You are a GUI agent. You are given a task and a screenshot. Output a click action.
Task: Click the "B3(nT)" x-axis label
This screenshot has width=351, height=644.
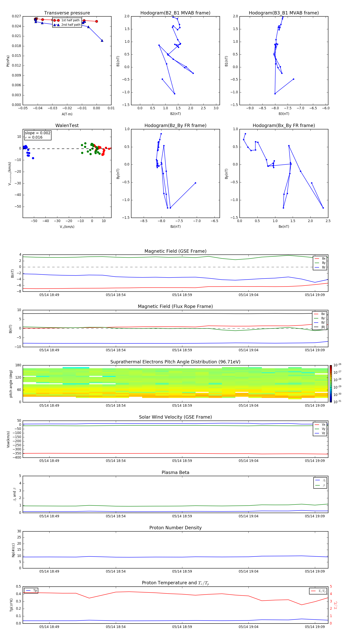tap(284, 114)
